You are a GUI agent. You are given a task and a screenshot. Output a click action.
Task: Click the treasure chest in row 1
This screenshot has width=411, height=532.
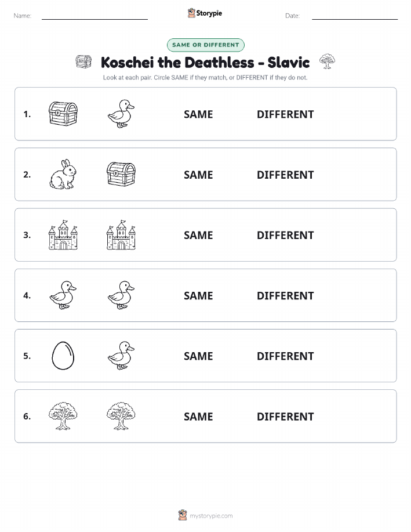pos(63,114)
